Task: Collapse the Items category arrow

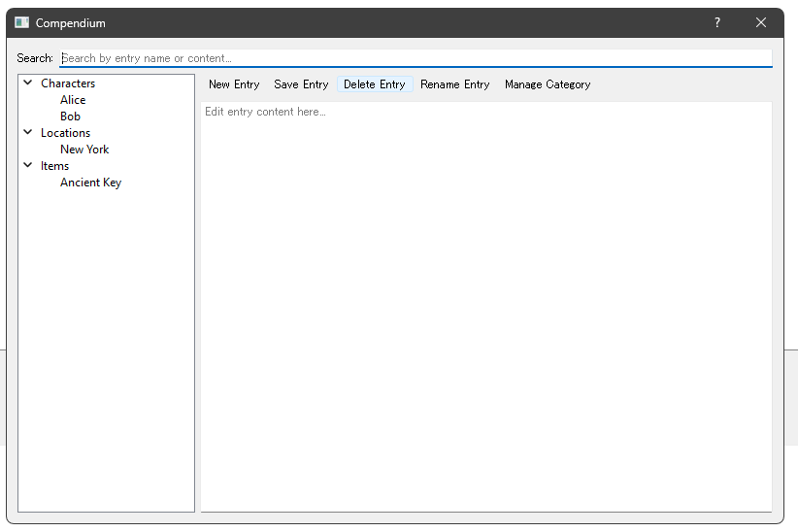Action: (28, 166)
